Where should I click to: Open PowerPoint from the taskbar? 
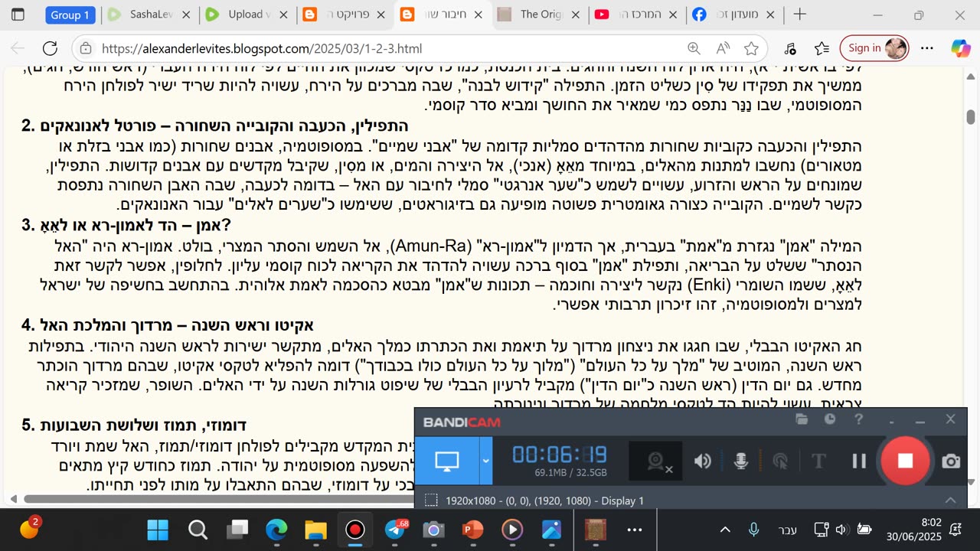coord(473,530)
